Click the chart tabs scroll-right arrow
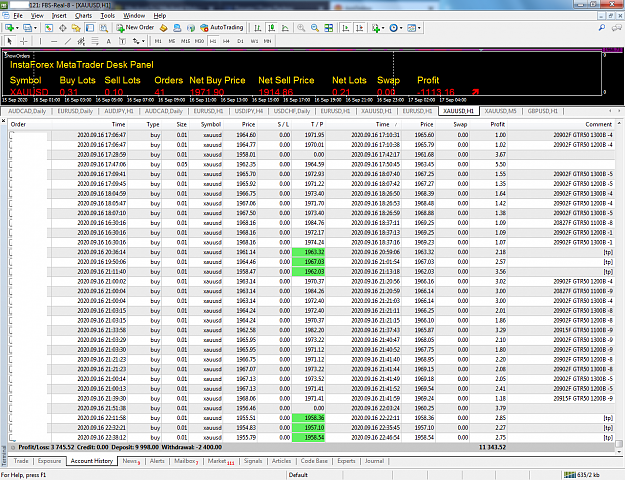 click(619, 111)
